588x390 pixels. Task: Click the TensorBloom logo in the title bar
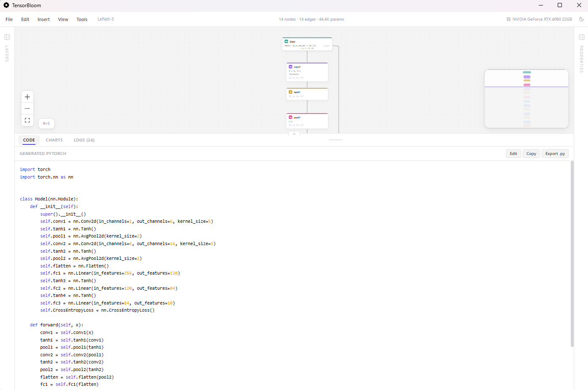6,5
